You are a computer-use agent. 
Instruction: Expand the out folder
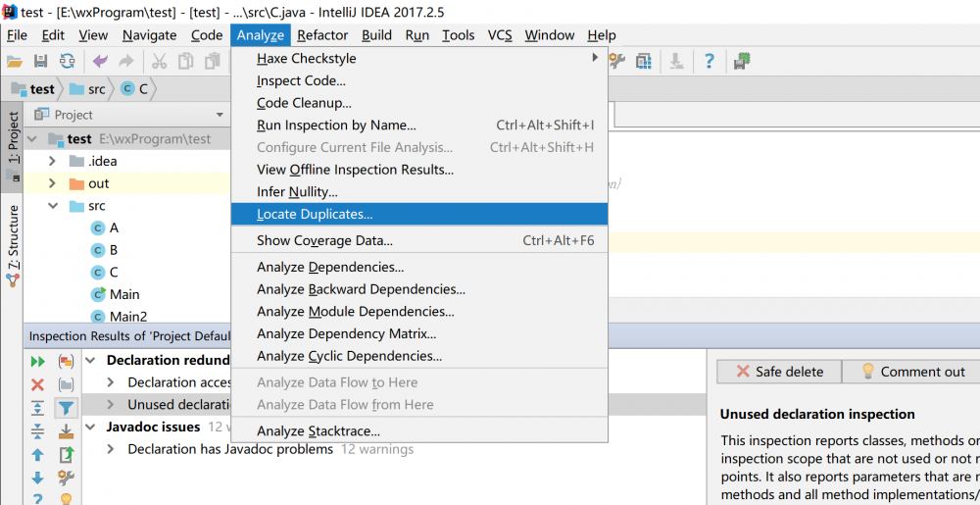(x=53, y=183)
